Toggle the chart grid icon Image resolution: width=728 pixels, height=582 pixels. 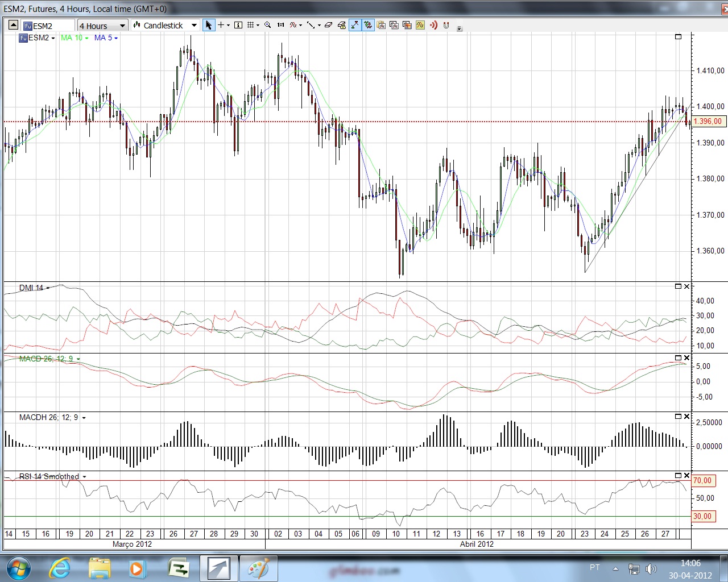pos(250,25)
